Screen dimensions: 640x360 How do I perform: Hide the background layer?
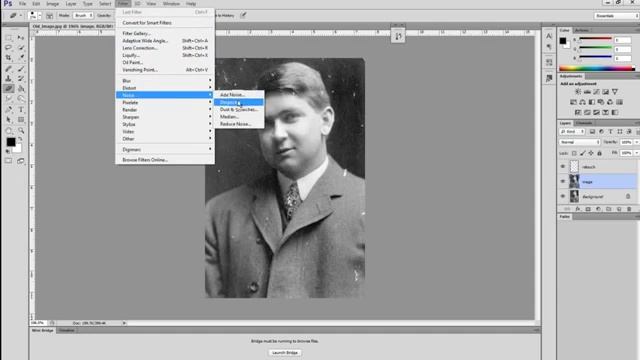pyautogui.click(x=563, y=196)
